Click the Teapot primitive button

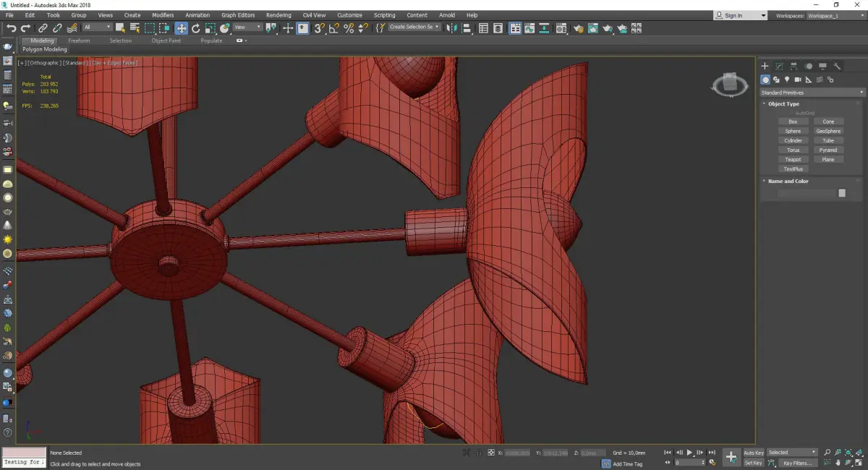793,160
